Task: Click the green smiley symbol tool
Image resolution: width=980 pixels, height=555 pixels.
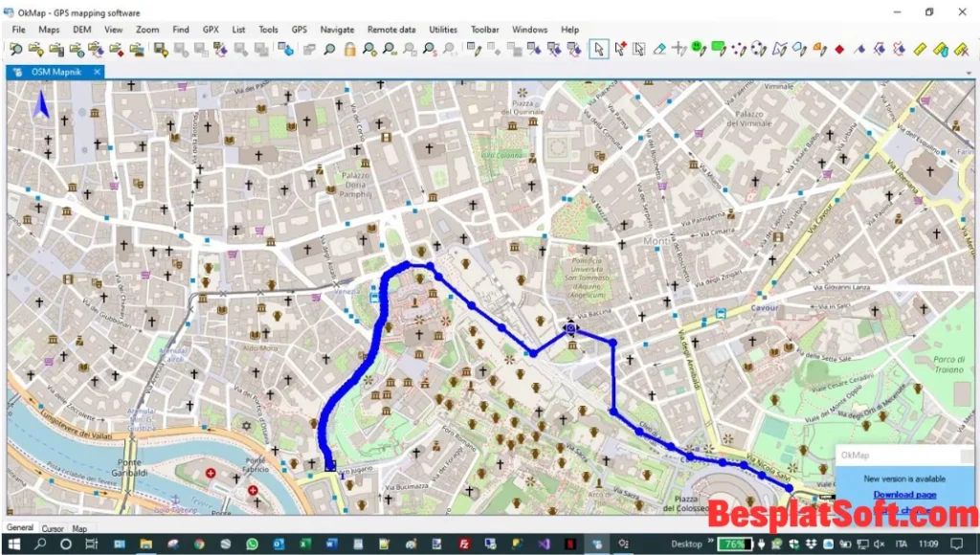Action: 697,49
